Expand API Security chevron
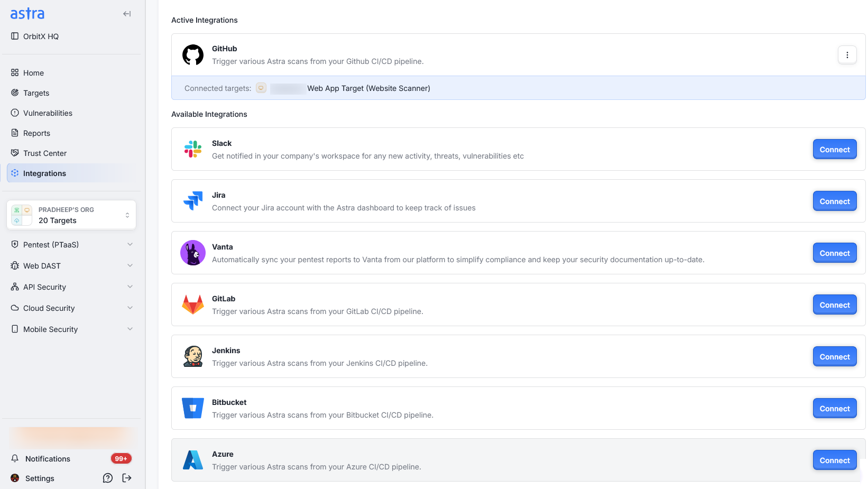 [130, 287]
